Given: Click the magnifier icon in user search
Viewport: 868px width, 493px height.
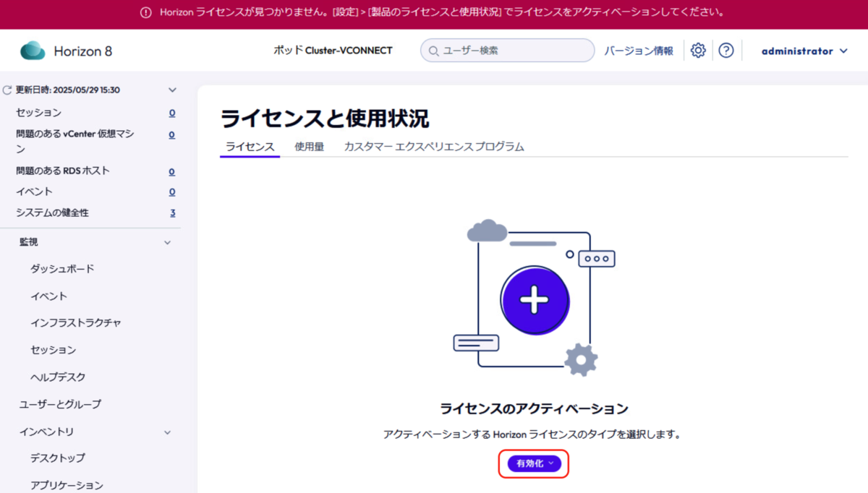Looking at the screenshot, I should coord(433,51).
